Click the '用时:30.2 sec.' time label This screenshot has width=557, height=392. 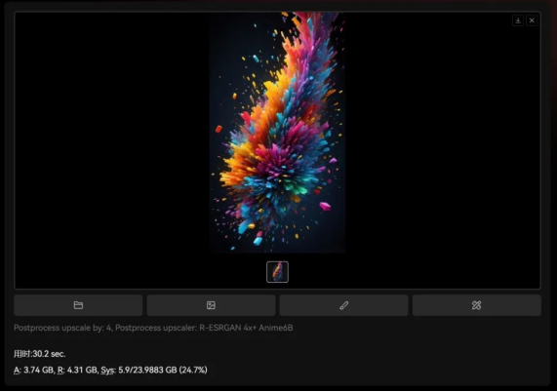coord(39,354)
